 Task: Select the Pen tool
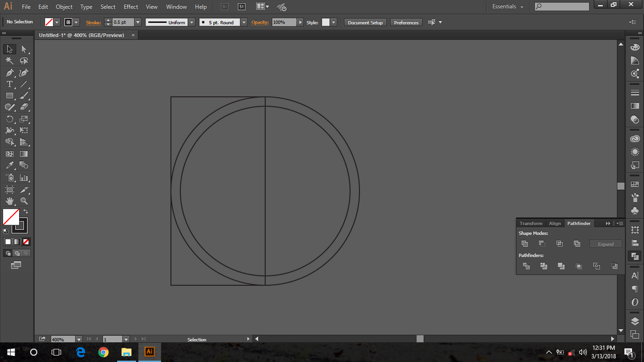pyautogui.click(x=10, y=73)
